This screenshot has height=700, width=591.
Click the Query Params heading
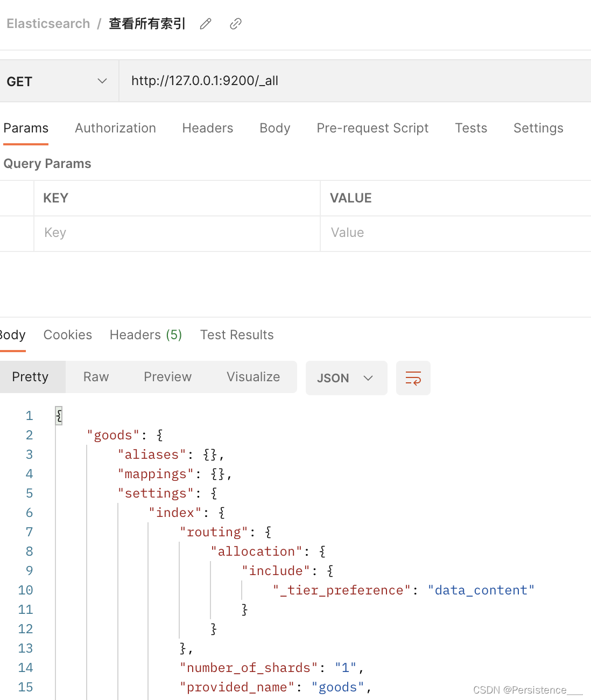pyautogui.click(x=47, y=164)
